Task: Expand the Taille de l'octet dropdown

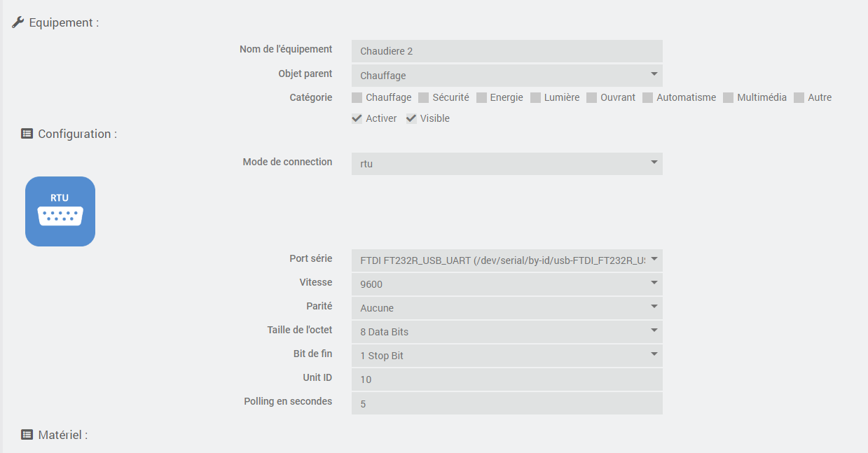Action: [x=507, y=332]
